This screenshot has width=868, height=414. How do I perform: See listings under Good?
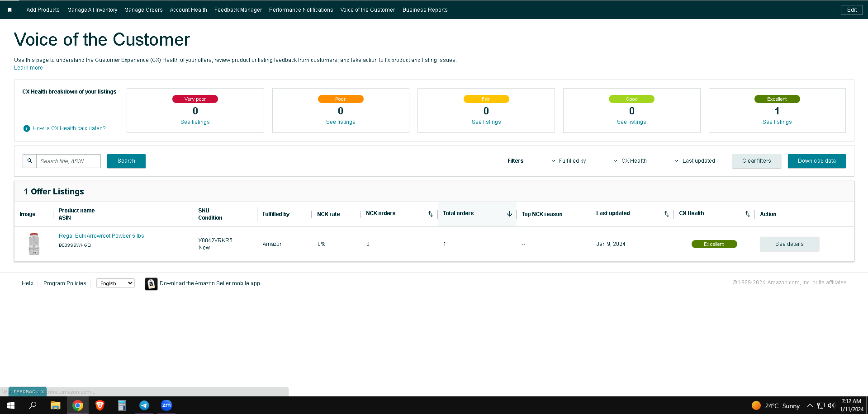(631, 122)
